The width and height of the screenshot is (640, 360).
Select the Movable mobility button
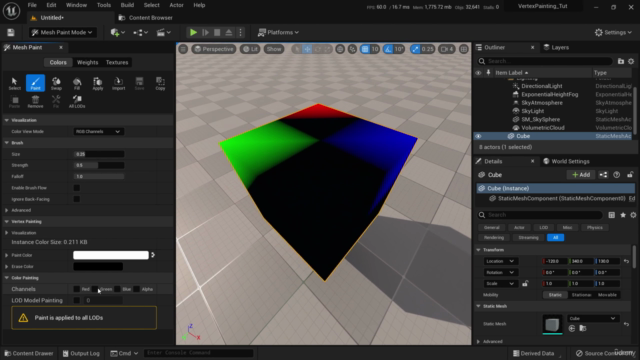point(607,295)
